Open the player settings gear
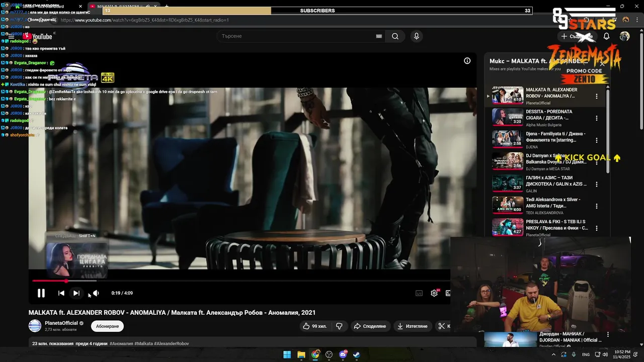The width and height of the screenshot is (644, 362). tap(434, 293)
